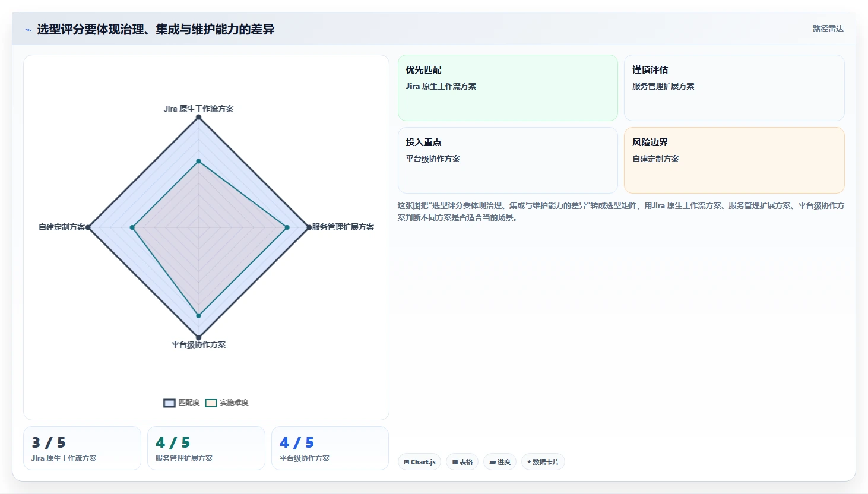Click the 路径雷达 label in header

point(828,28)
